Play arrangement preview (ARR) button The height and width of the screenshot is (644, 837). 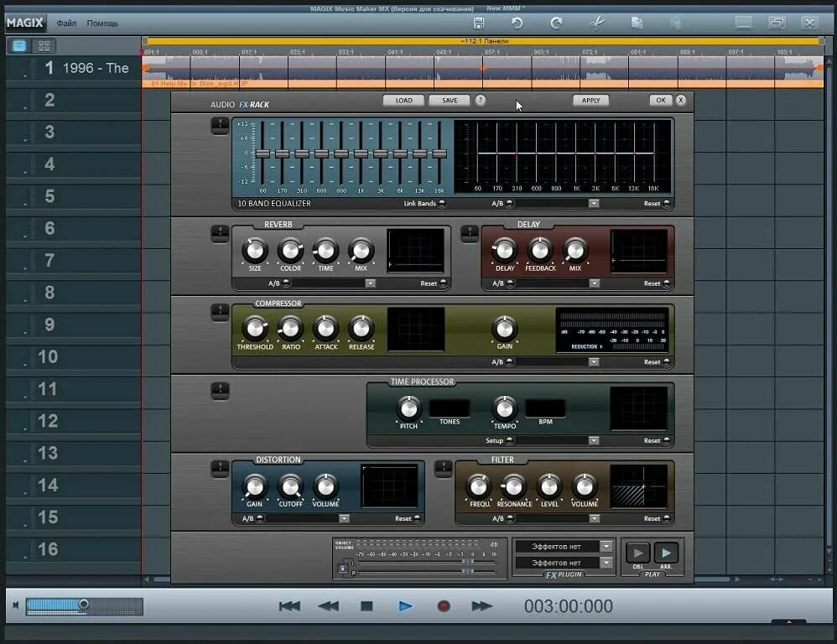pyautogui.click(x=666, y=553)
